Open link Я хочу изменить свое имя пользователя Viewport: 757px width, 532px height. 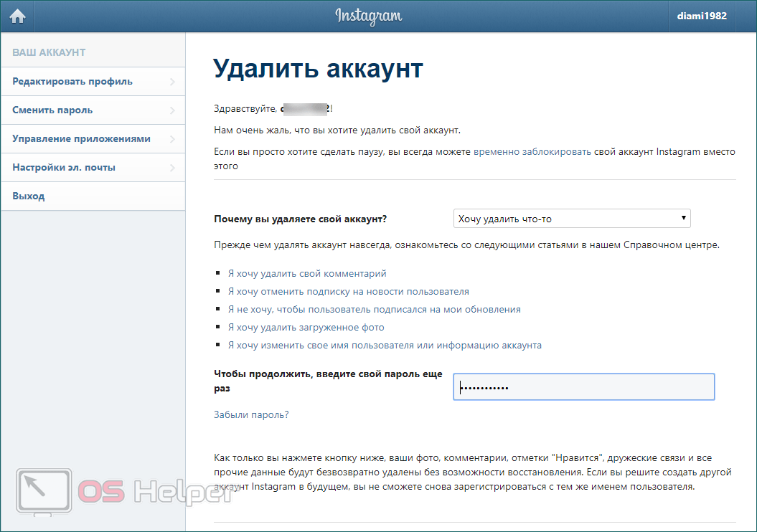[385, 346]
